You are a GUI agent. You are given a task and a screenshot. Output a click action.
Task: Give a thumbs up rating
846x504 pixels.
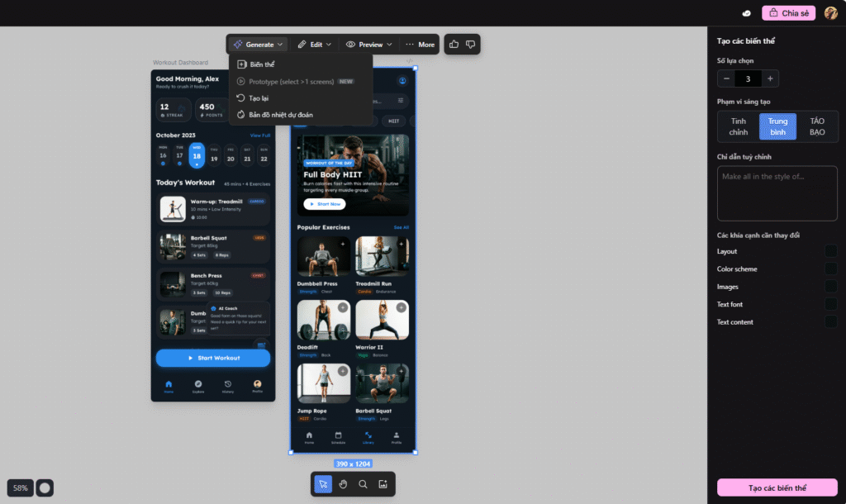coord(454,44)
